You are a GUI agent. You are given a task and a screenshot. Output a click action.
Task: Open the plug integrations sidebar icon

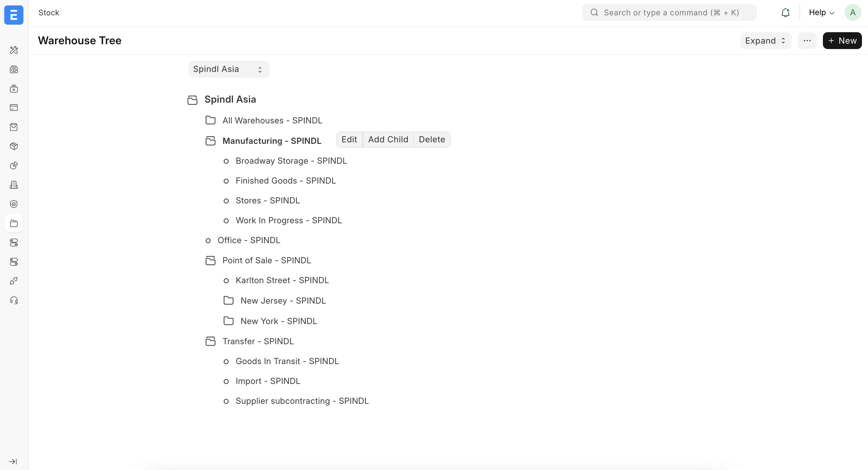14,281
